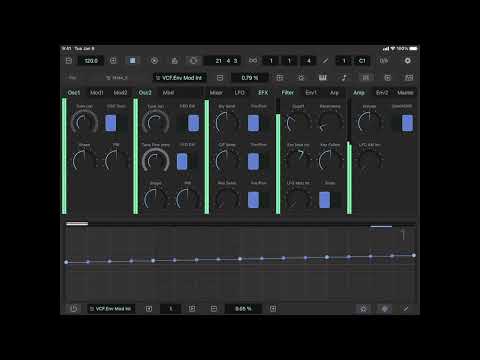This screenshot has width=480, height=360.
Task: Select the Env1 tab
Action: [x=311, y=93]
